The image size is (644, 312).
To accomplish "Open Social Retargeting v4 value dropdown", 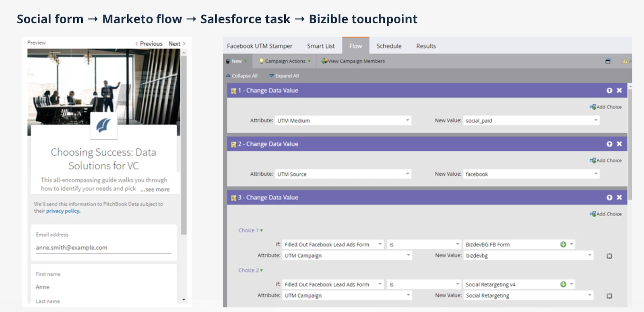I will 571,284.
